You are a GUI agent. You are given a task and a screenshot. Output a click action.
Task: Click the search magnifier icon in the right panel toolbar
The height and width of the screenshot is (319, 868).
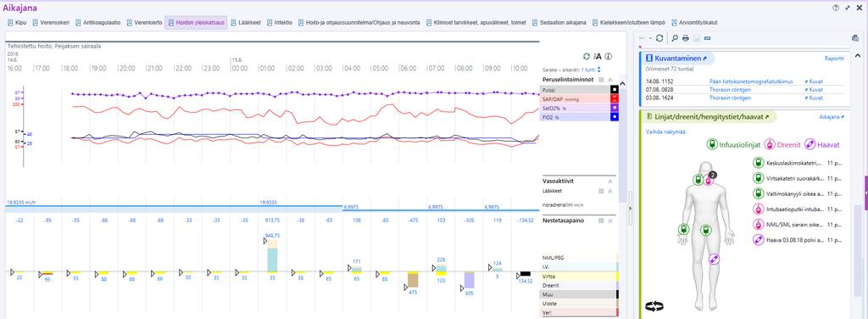[674, 38]
